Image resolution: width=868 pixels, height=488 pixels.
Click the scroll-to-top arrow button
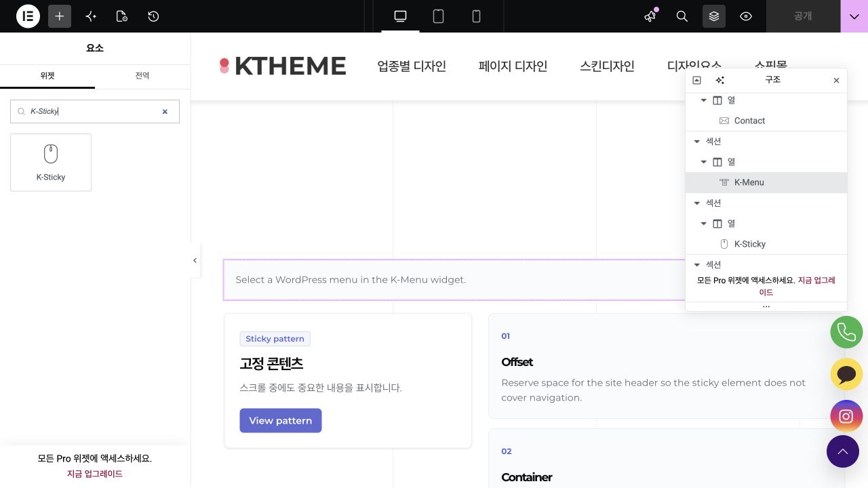coord(843,451)
